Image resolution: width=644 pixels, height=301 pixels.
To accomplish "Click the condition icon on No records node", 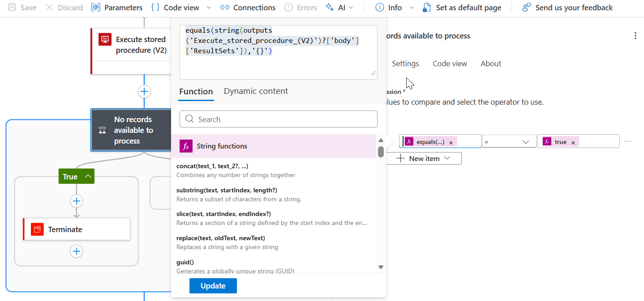I will click(102, 130).
